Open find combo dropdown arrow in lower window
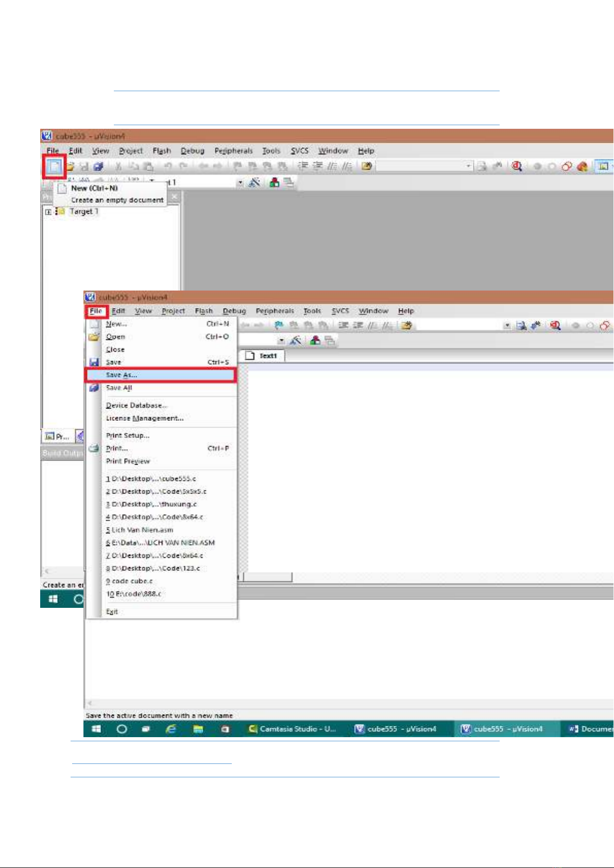The width and height of the screenshot is (614, 868). pos(507,326)
